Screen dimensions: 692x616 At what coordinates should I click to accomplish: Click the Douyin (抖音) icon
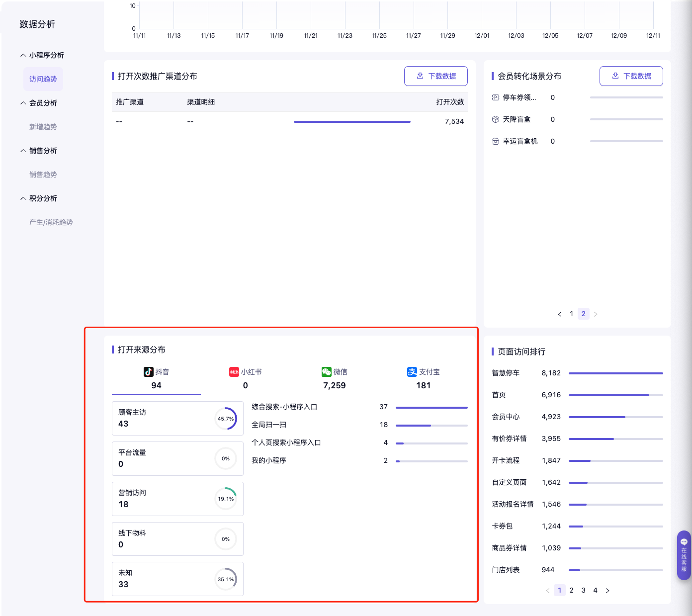pyautogui.click(x=148, y=372)
